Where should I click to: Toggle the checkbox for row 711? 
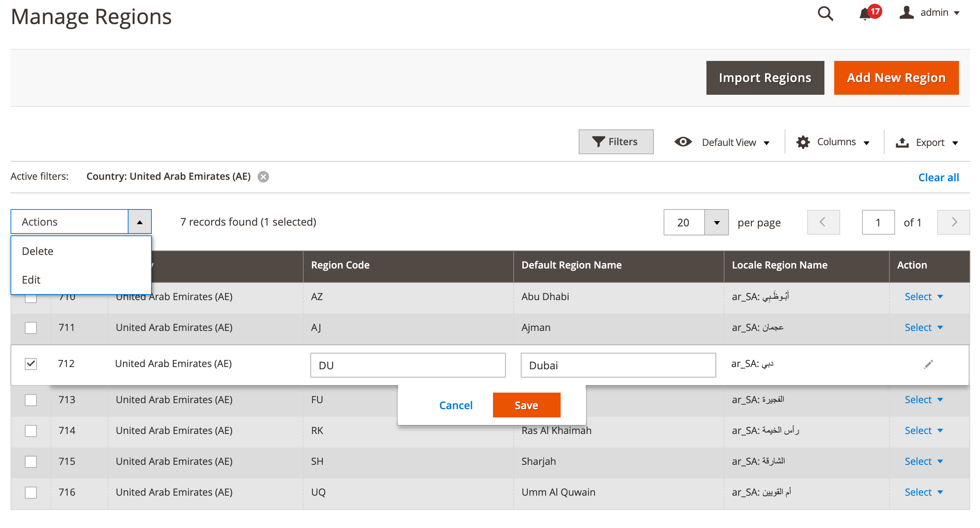point(31,328)
